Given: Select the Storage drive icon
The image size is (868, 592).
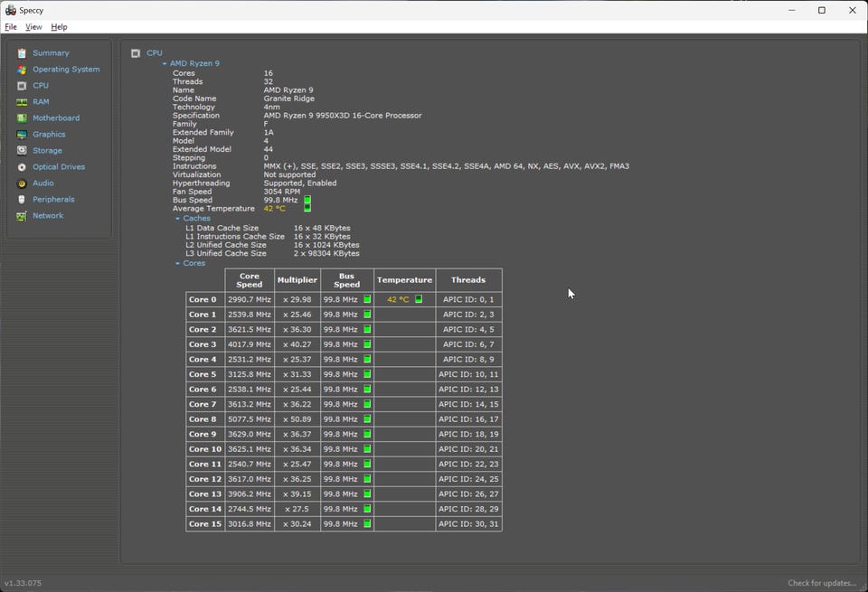Looking at the screenshot, I should (x=22, y=151).
